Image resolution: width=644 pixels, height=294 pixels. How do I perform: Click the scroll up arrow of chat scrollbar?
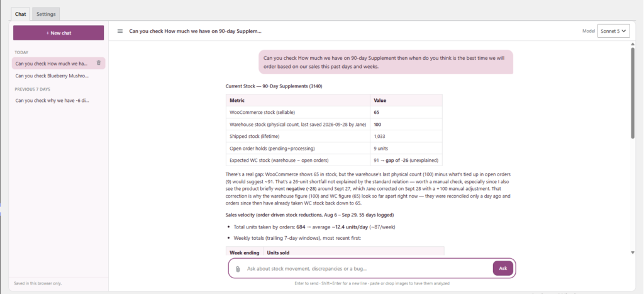pos(633,45)
